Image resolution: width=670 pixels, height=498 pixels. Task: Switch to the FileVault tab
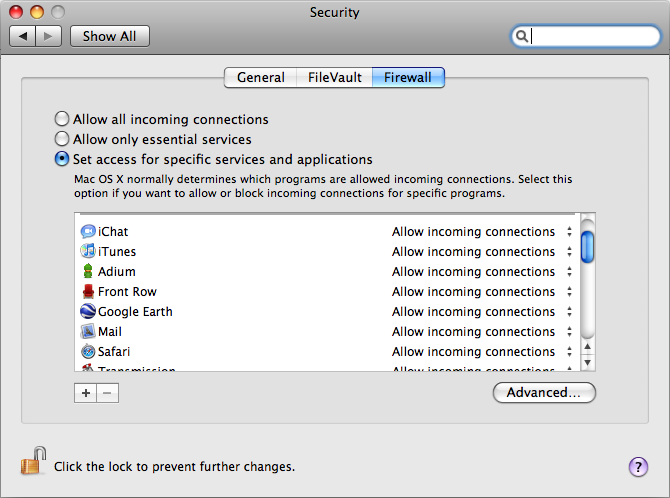pos(334,77)
